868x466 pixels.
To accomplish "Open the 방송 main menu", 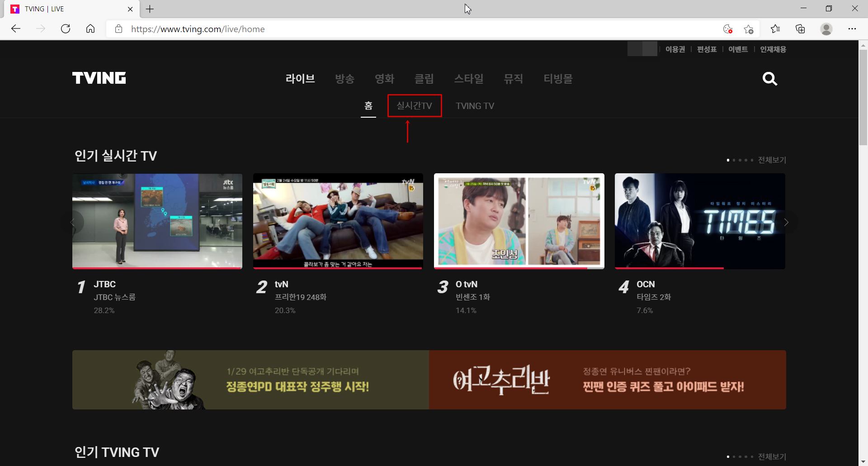I will pyautogui.click(x=344, y=79).
